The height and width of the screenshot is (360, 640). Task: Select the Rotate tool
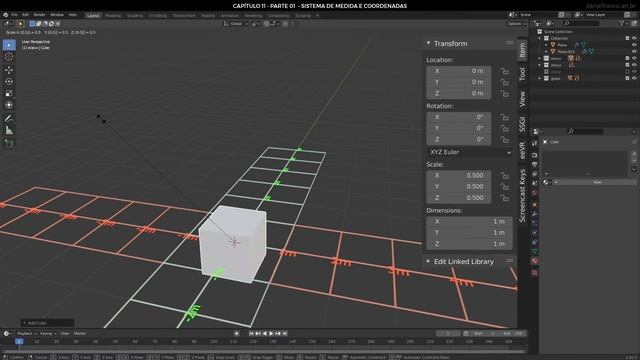coord(9,82)
